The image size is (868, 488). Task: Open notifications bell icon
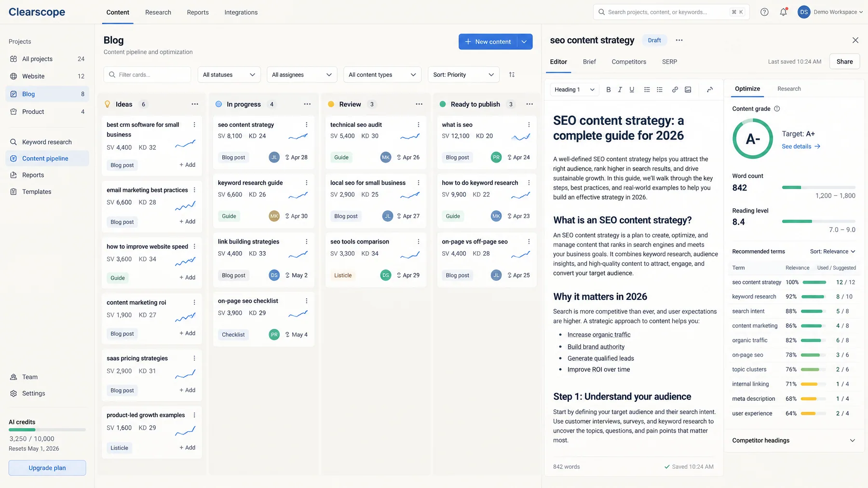click(783, 12)
